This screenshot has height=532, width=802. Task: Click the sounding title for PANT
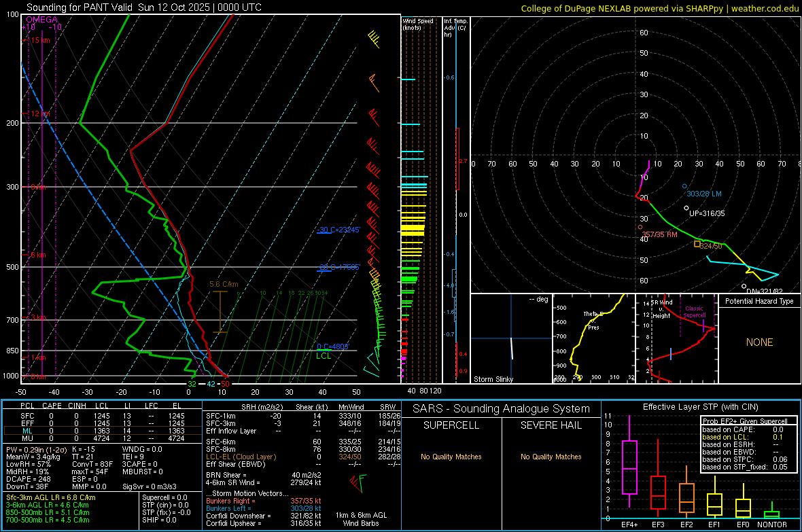pos(143,7)
